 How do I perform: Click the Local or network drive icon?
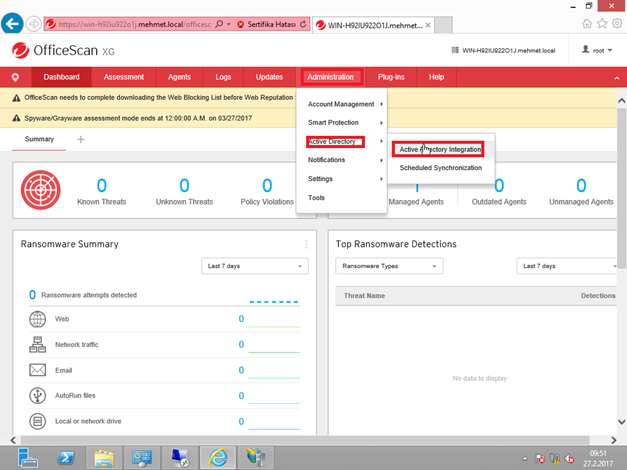tap(38, 421)
